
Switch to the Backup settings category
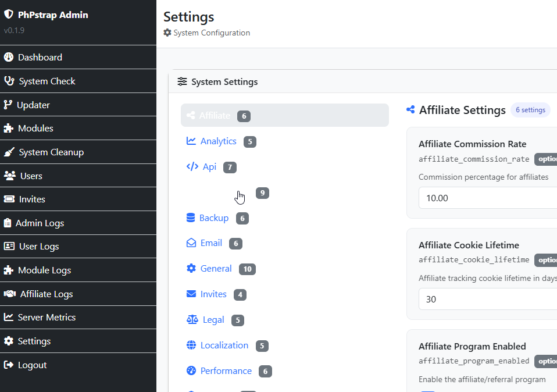[285, 218]
